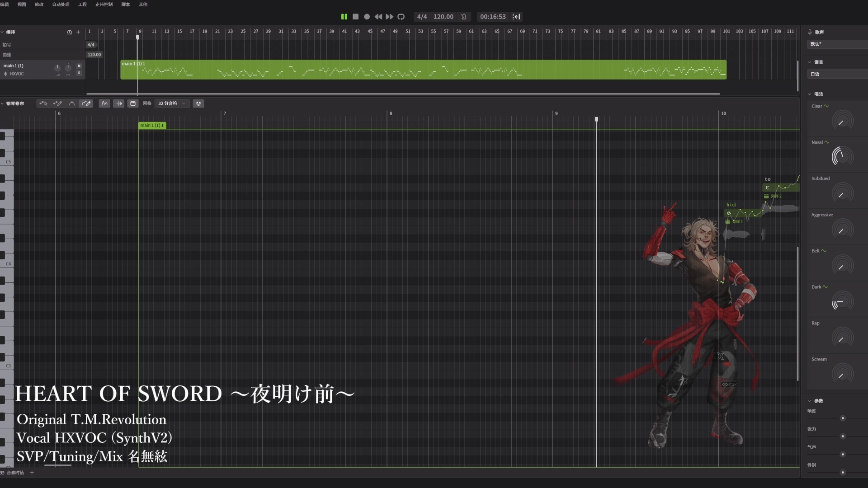Screen dimensions: 868x488
Task: Toggle loop playback icon
Action: (x=401, y=17)
